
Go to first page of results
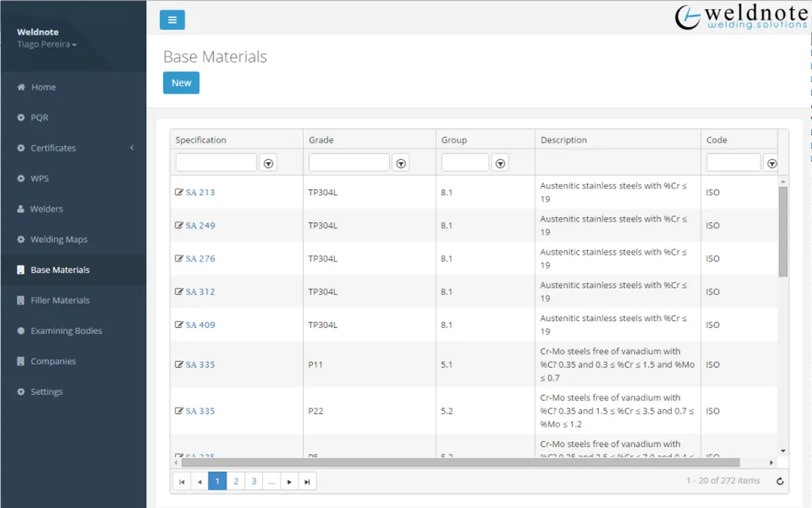(181, 482)
